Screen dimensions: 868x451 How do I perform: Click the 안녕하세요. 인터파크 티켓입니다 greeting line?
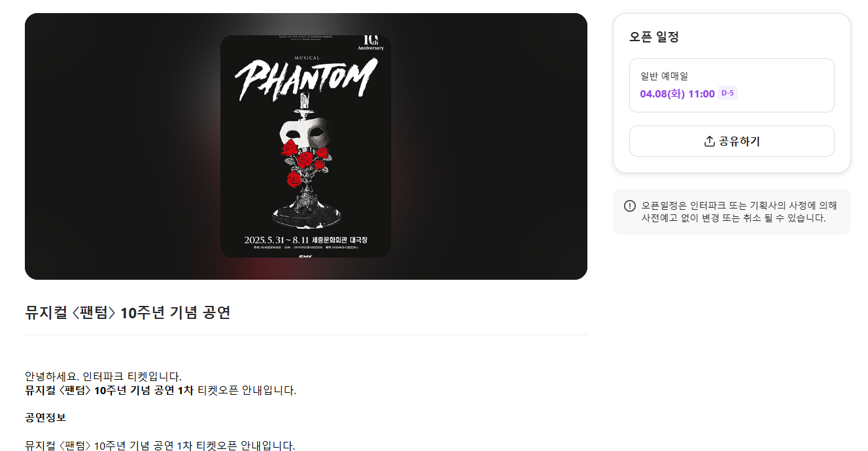coord(103,376)
